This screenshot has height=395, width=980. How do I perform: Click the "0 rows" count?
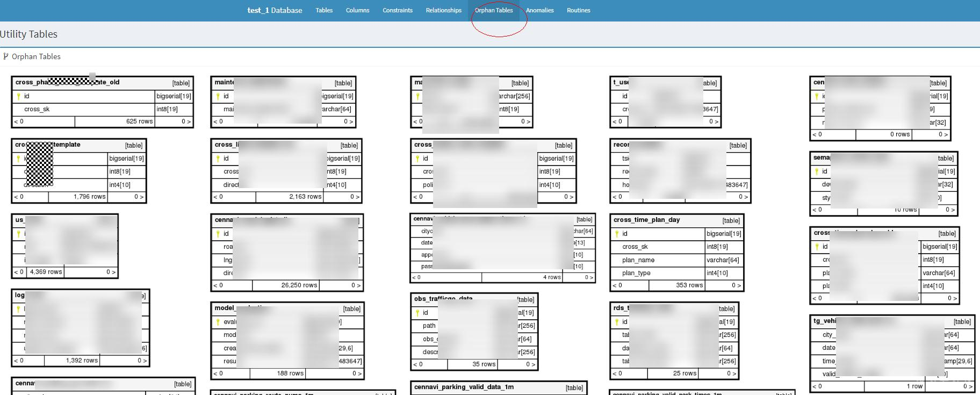(900, 134)
